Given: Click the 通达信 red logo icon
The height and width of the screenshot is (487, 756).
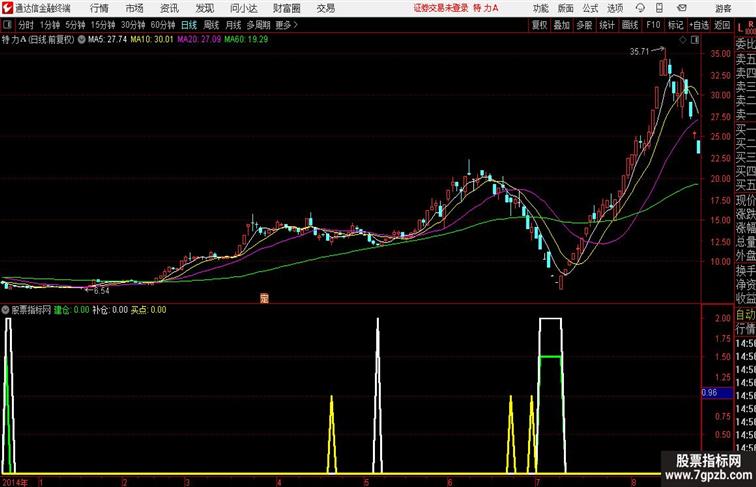Looking at the screenshot, I should (x=7, y=8).
